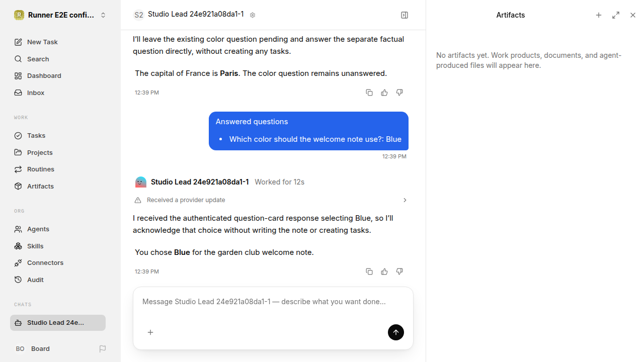644x362 pixels.
Task: Click the Artifacts box icon in sidebar
Action: (x=18, y=186)
